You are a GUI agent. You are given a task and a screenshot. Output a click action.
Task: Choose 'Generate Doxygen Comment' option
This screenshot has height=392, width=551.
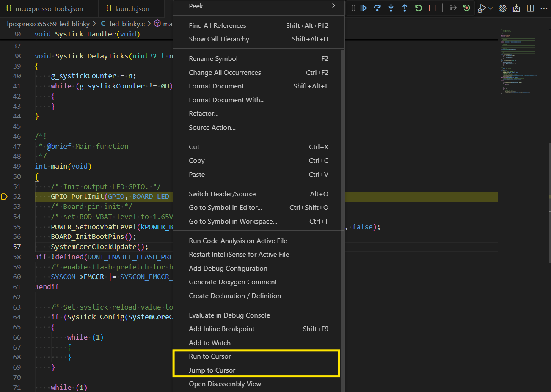pos(233,282)
